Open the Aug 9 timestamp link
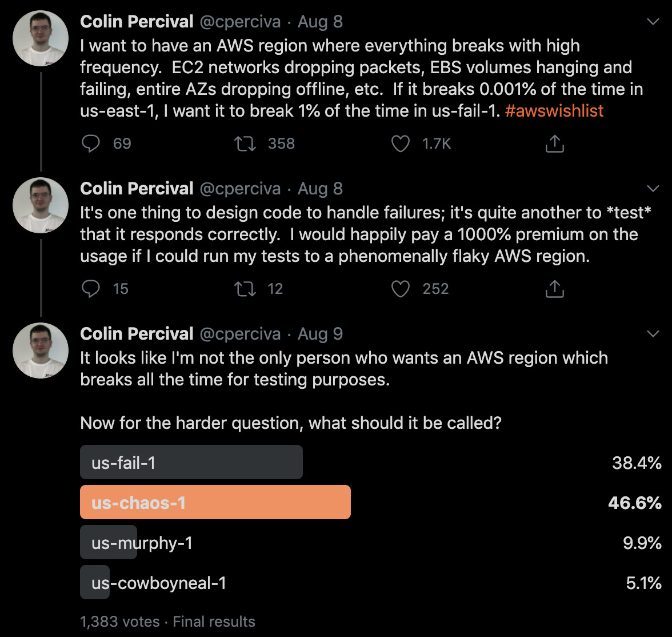 coord(320,334)
